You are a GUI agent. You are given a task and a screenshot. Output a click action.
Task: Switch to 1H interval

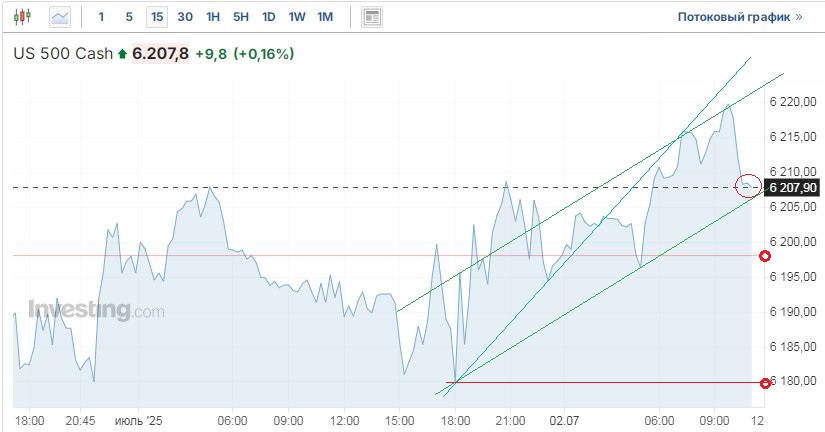213,17
